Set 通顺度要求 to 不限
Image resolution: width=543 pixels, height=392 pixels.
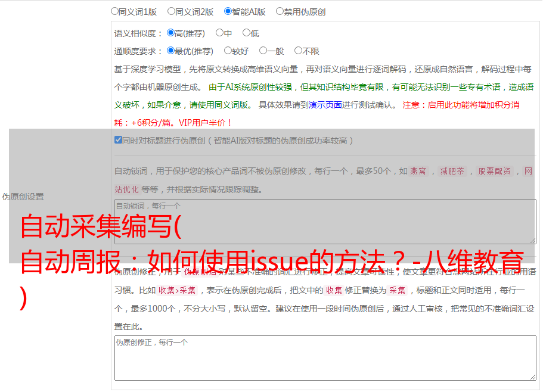(298, 51)
